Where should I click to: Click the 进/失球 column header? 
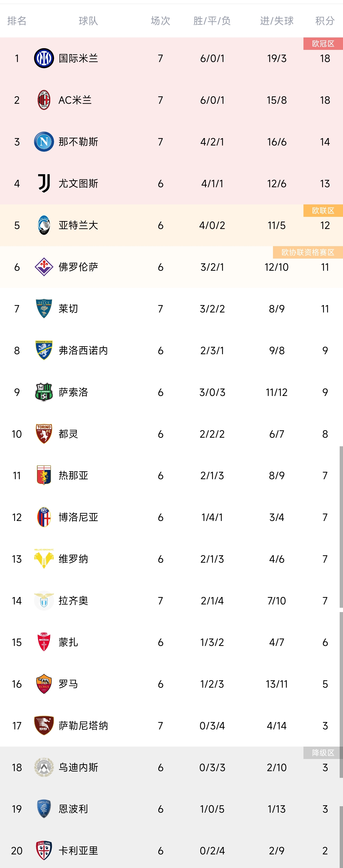276,21
